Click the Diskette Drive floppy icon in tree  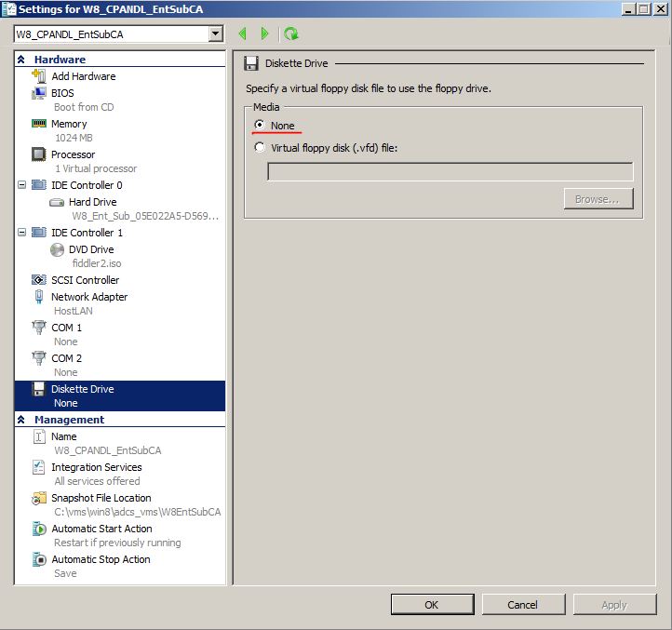tap(38, 389)
